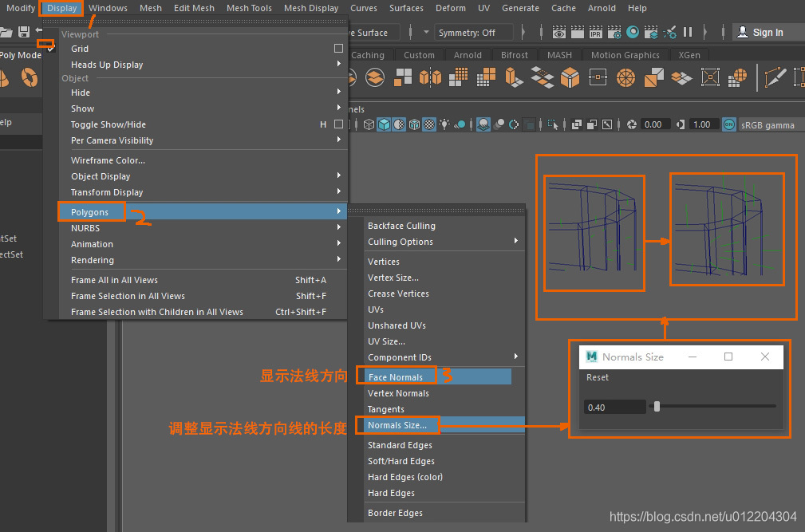Adjust the Normals Size slider handle
The image size is (805, 532).
tap(657, 407)
